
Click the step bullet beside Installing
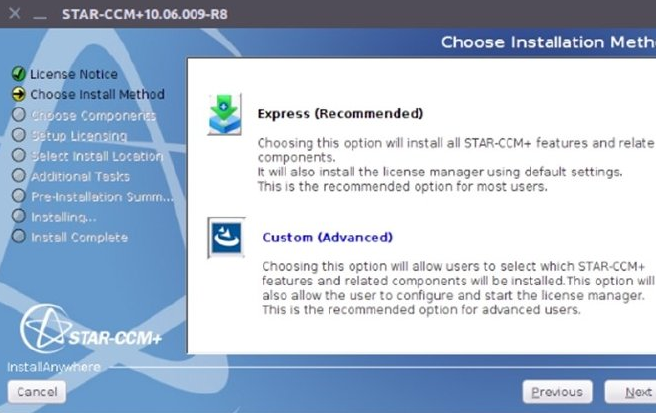click(19, 216)
